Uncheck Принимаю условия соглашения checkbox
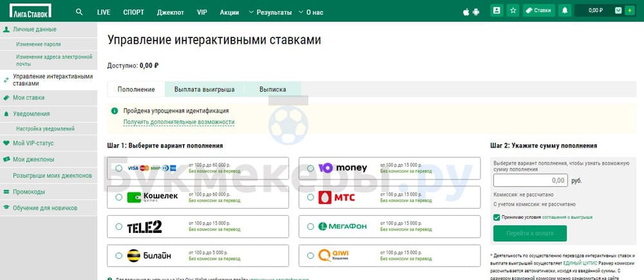The image size is (644, 280). click(x=497, y=217)
